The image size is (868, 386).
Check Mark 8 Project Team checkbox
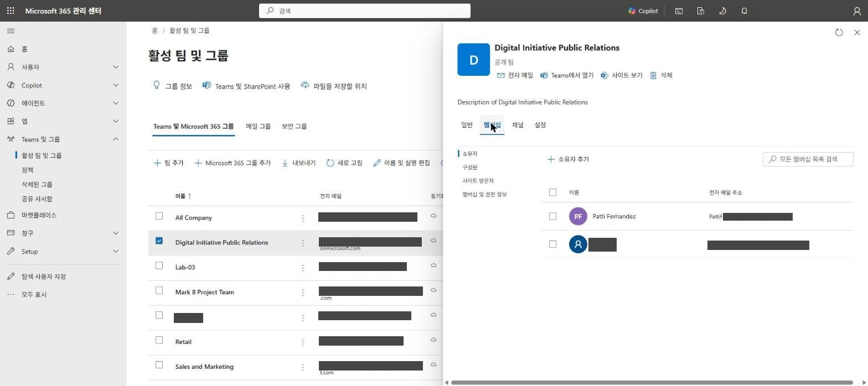coord(159,290)
